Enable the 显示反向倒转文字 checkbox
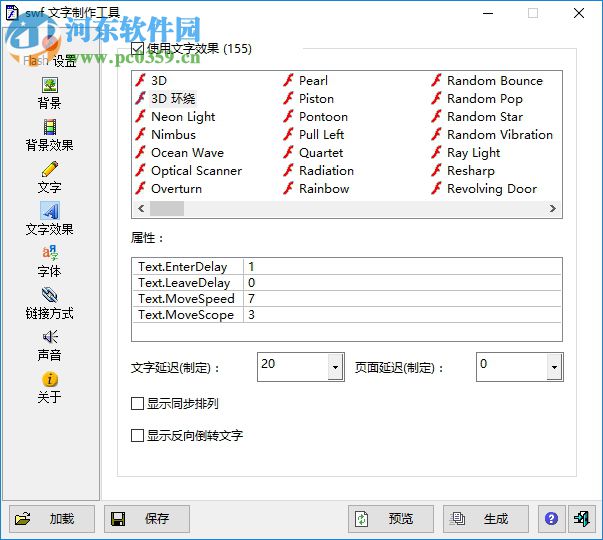The image size is (603, 540). (x=137, y=436)
